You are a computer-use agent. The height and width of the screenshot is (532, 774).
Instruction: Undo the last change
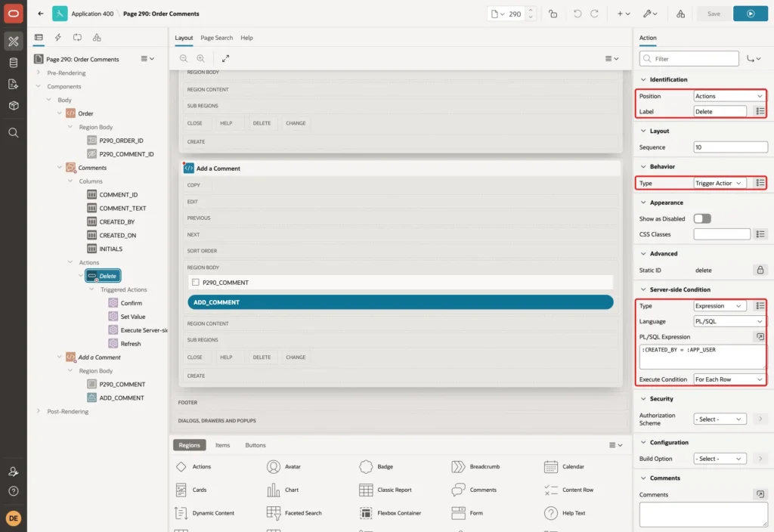(x=577, y=14)
